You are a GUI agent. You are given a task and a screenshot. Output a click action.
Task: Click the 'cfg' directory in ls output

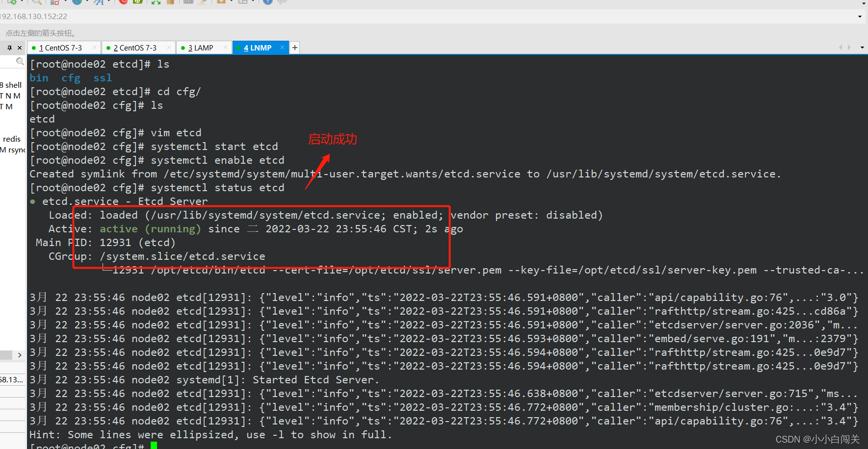pyautogui.click(x=71, y=78)
